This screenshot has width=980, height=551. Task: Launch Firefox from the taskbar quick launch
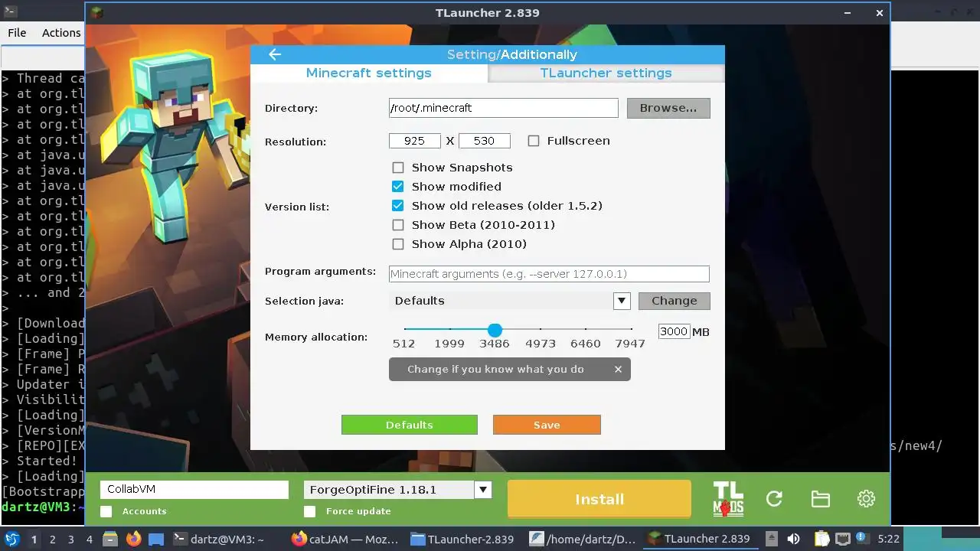133,539
